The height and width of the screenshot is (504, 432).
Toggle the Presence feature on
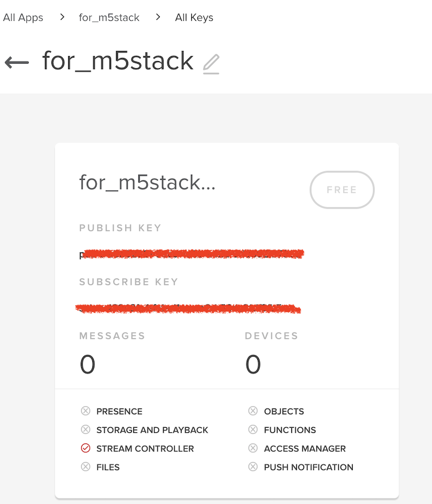click(86, 411)
